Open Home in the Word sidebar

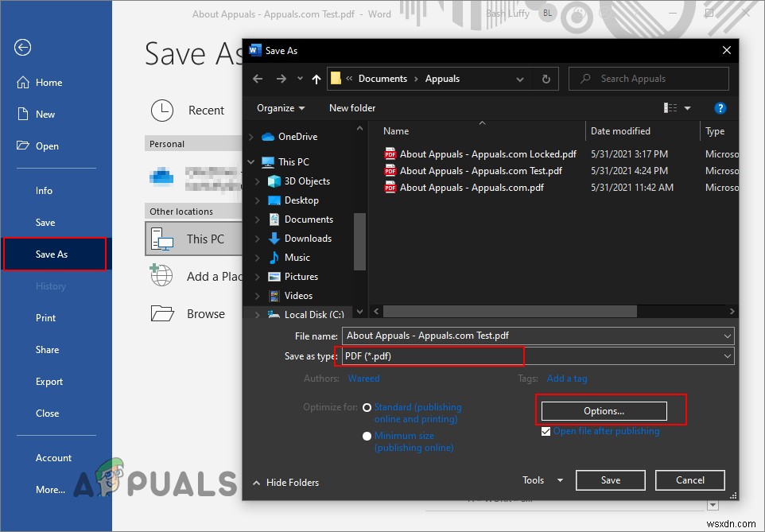tap(40, 83)
